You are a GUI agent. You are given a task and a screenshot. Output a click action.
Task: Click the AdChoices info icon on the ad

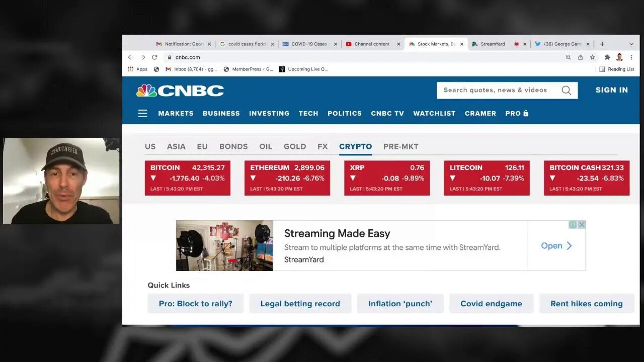pyautogui.click(x=573, y=225)
